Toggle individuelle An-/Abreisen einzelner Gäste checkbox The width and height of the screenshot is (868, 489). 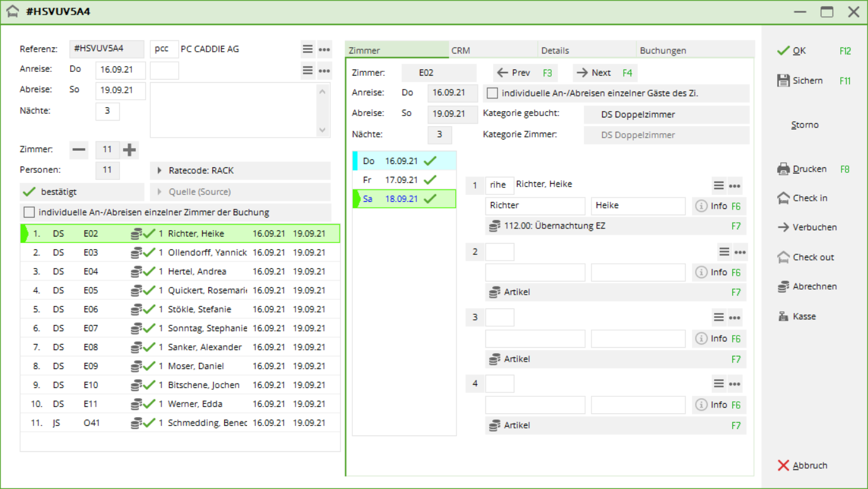(492, 93)
